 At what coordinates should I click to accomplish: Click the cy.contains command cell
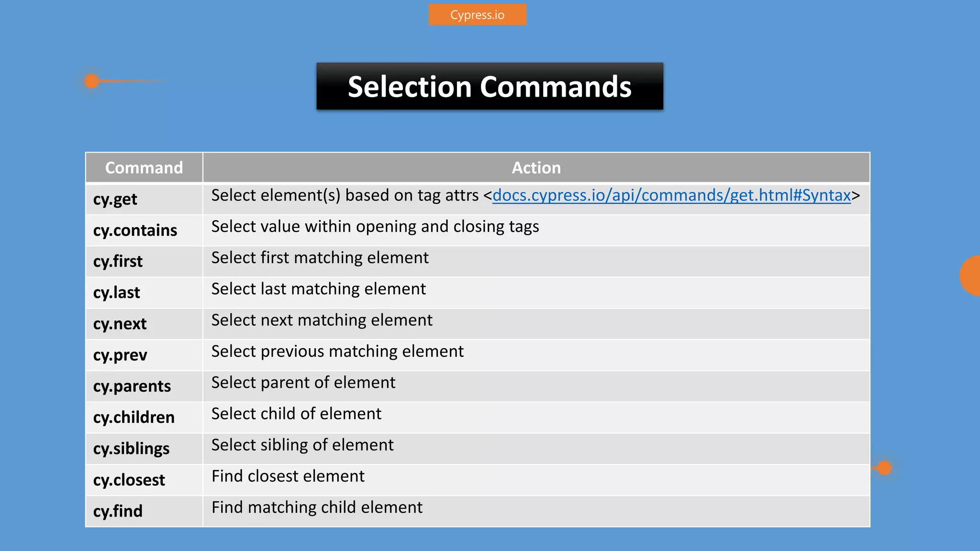[x=144, y=230]
